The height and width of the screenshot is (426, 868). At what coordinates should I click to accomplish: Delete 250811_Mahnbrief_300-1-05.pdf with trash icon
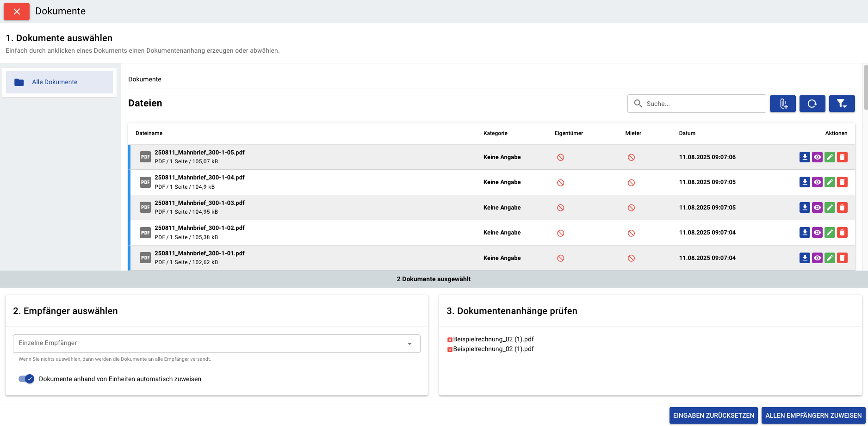pos(842,157)
